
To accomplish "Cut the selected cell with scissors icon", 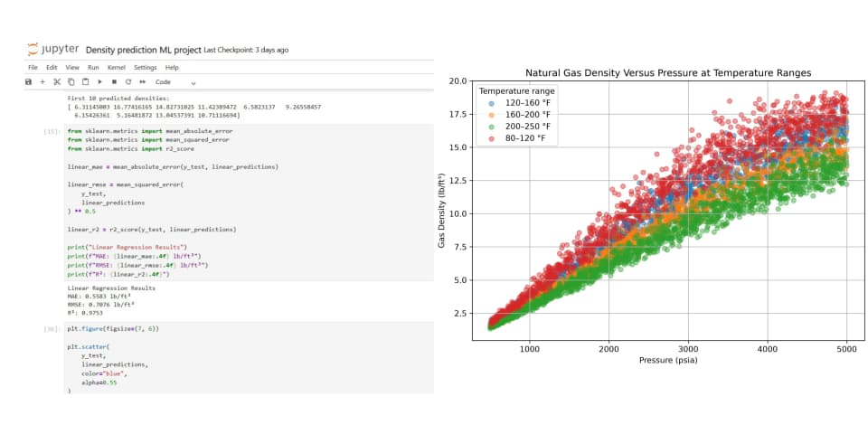I will 56,82.
